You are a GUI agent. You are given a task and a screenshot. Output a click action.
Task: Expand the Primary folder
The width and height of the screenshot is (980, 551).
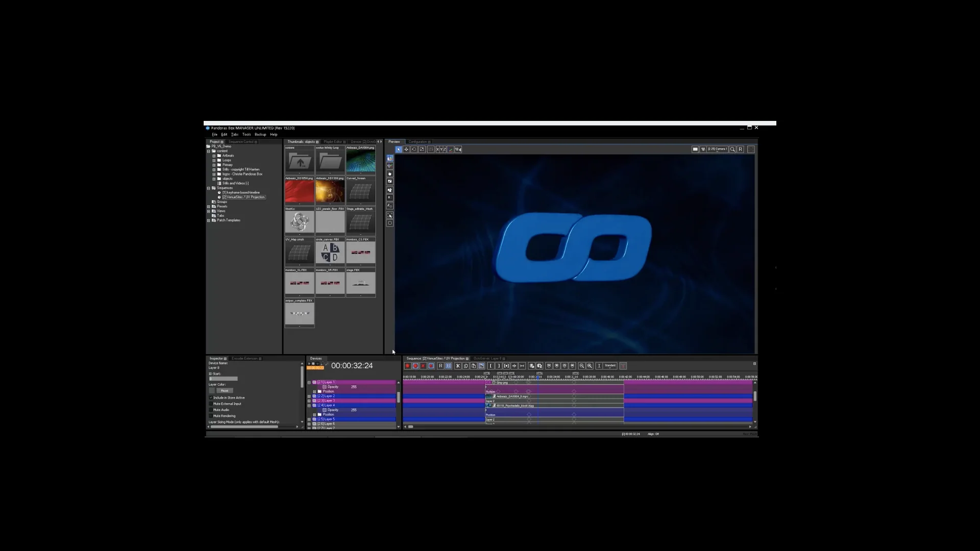point(214,165)
